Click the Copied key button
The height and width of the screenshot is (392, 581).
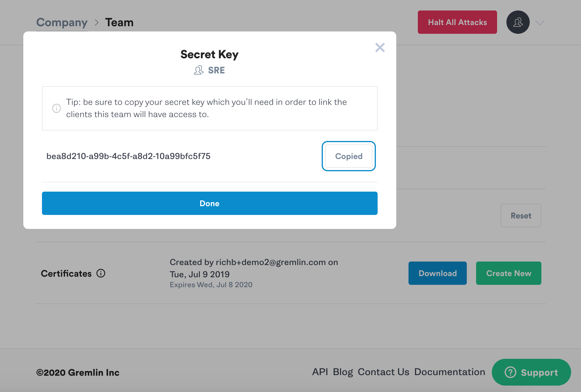tap(349, 156)
